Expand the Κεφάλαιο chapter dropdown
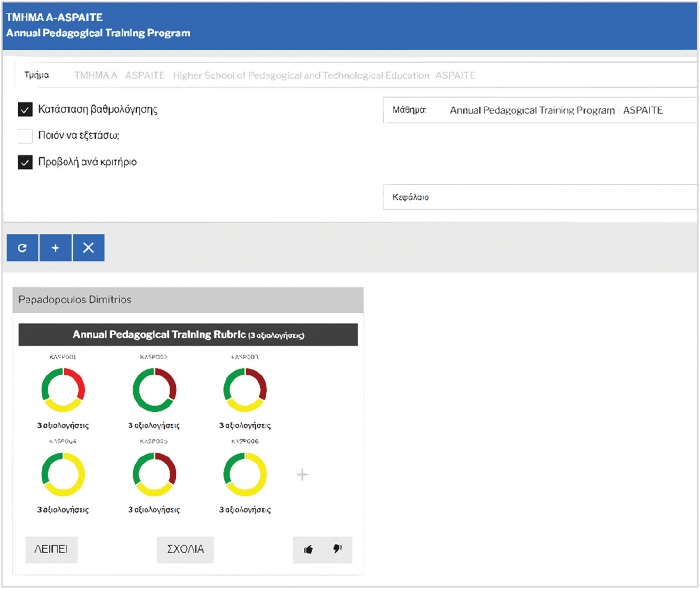 [540, 197]
